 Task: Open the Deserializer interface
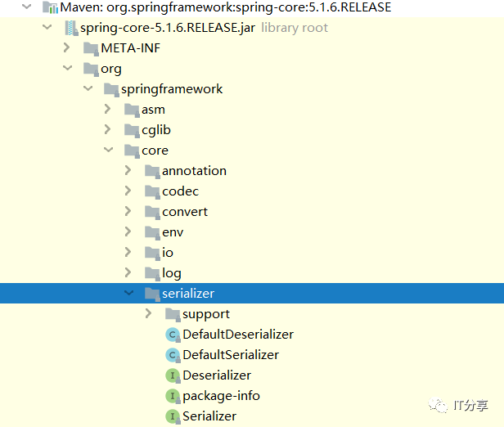coord(217,375)
